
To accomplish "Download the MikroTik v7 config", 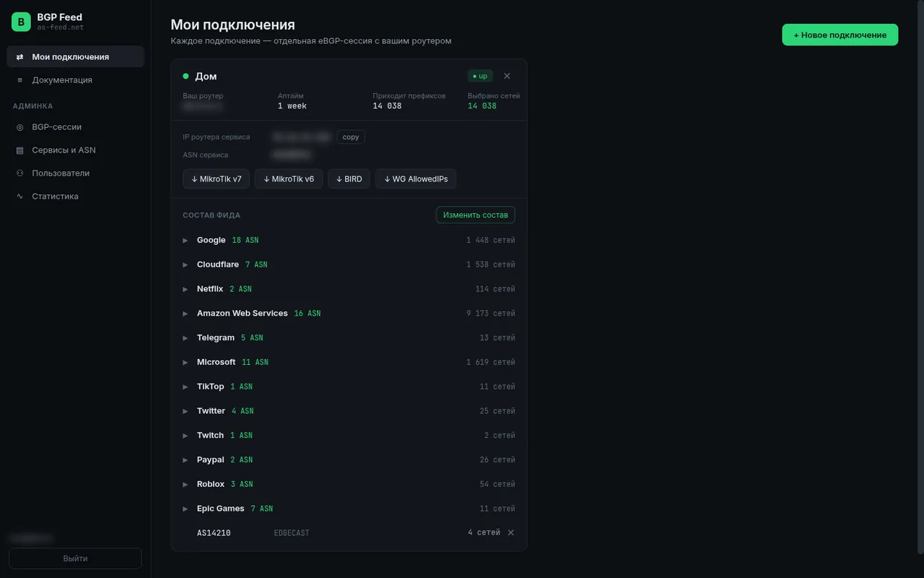I will pyautogui.click(x=217, y=179).
